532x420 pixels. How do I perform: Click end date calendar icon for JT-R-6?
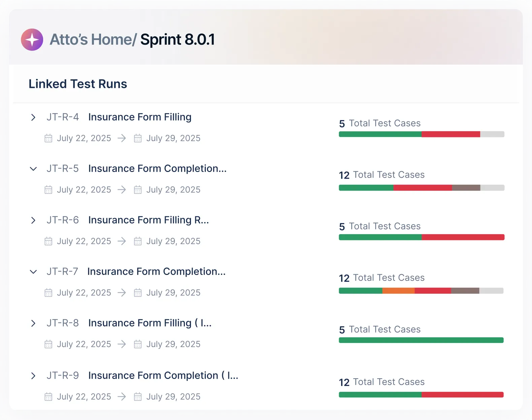(138, 241)
